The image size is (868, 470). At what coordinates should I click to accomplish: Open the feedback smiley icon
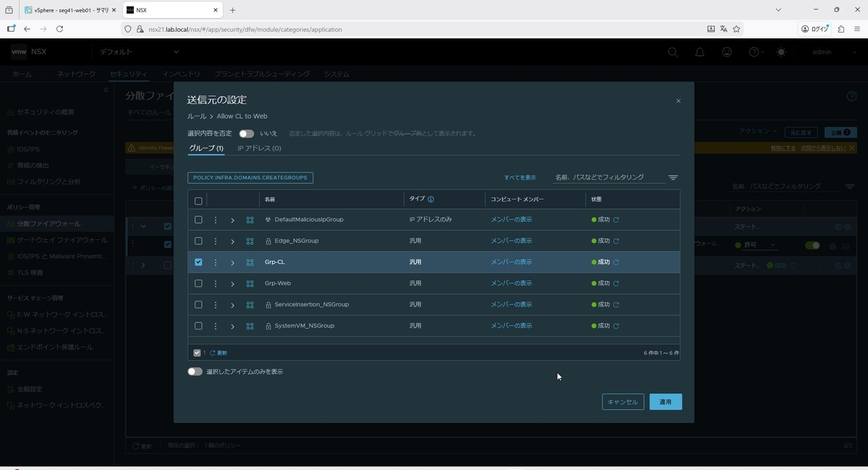coord(727,52)
